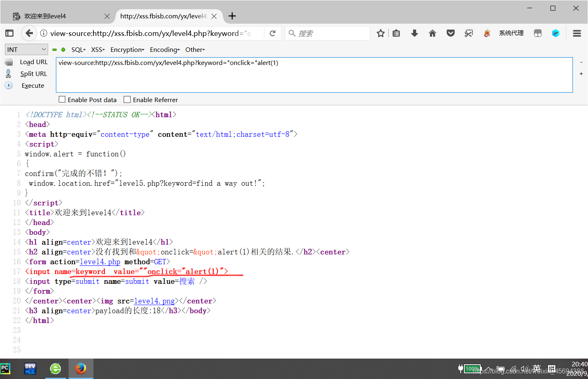Viewport: 588px width, 379px height.
Task: Go to the browser home page
Action: coord(433,33)
